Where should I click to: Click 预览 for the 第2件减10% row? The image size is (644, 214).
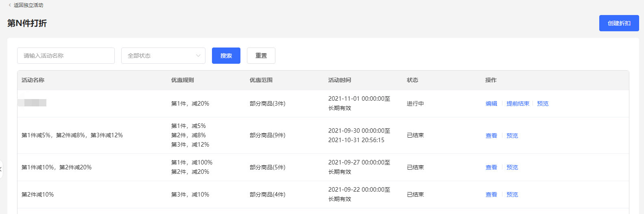click(512, 195)
